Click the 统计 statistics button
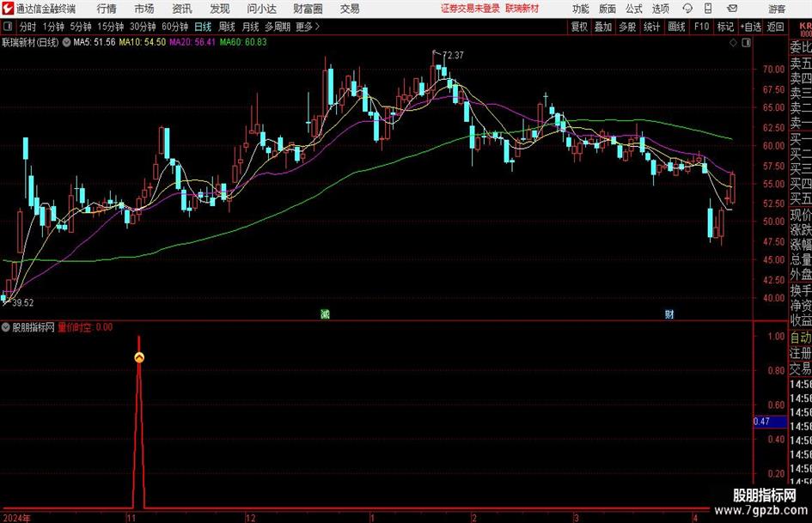 point(651,27)
